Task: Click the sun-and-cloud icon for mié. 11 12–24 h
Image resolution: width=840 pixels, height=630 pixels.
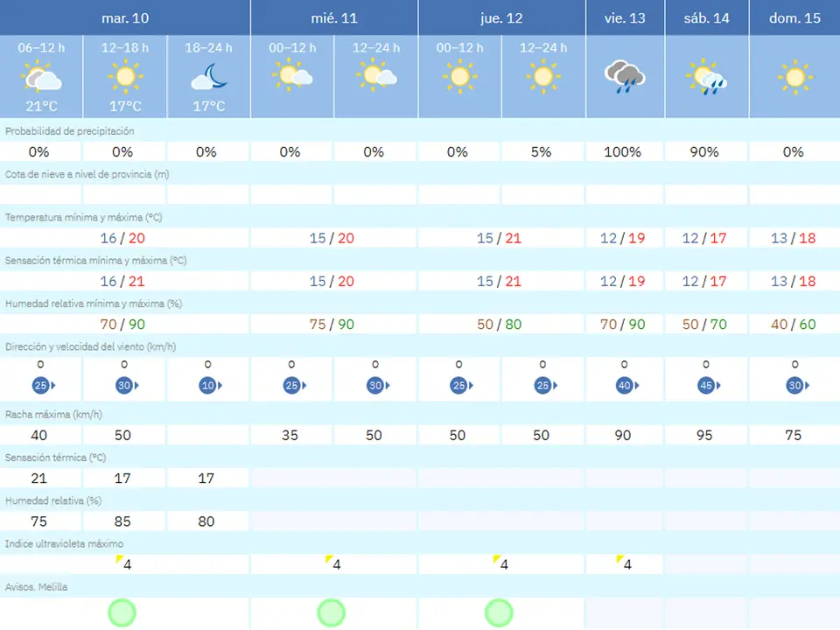Action: click(376, 75)
